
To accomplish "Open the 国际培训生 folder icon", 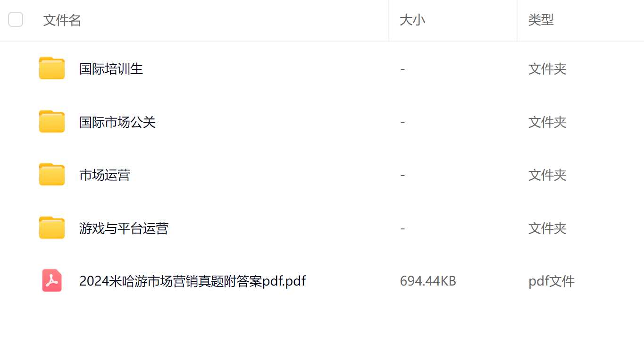I will point(52,68).
